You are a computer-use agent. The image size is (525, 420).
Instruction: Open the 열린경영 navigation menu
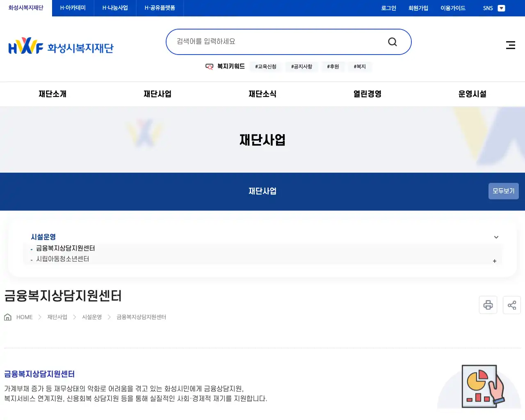pyautogui.click(x=366, y=94)
